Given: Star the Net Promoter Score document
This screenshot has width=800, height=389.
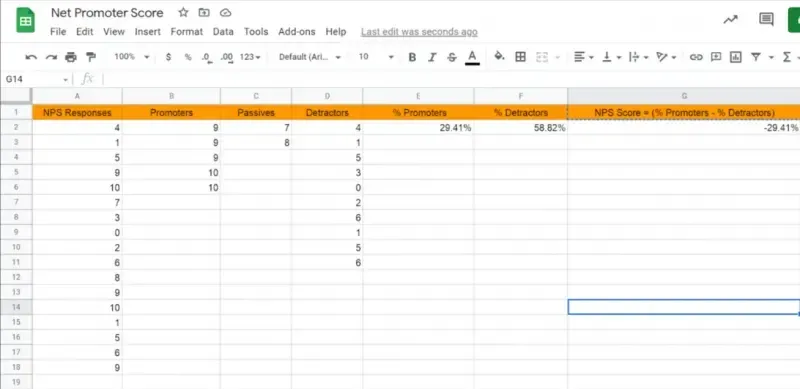Looking at the screenshot, I should [183, 13].
